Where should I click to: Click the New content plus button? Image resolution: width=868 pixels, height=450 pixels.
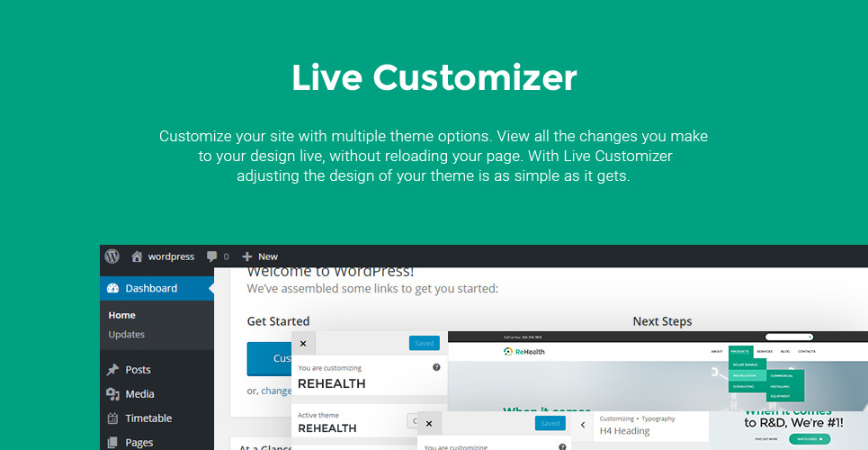(x=260, y=256)
